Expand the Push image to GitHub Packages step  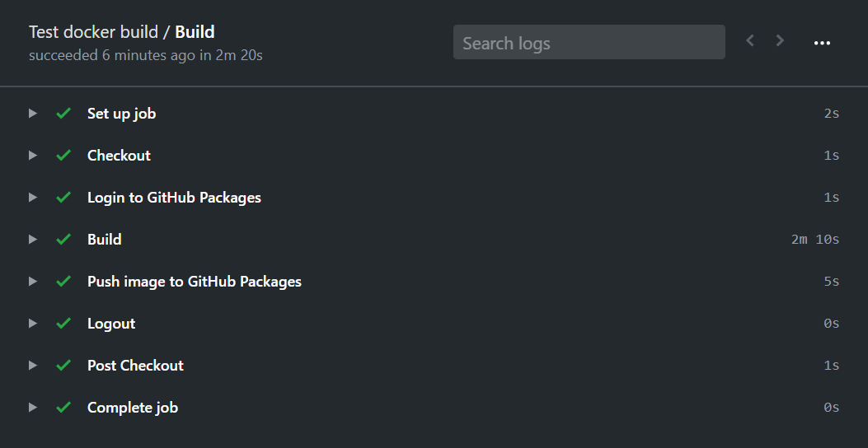click(x=33, y=282)
